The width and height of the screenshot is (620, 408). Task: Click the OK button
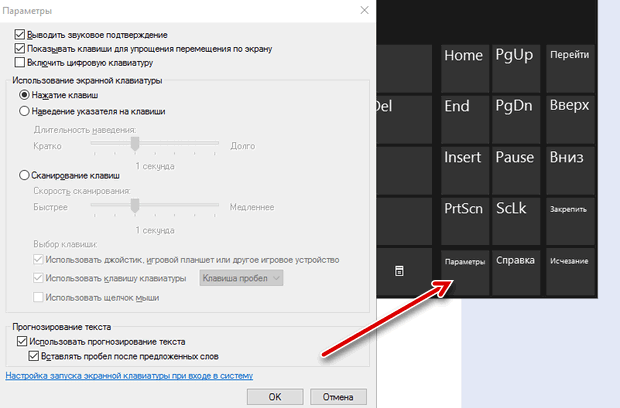click(x=275, y=396)
